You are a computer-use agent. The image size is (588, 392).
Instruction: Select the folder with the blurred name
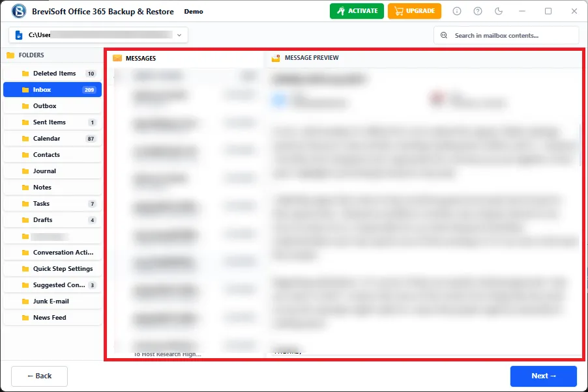pos(52,236)
